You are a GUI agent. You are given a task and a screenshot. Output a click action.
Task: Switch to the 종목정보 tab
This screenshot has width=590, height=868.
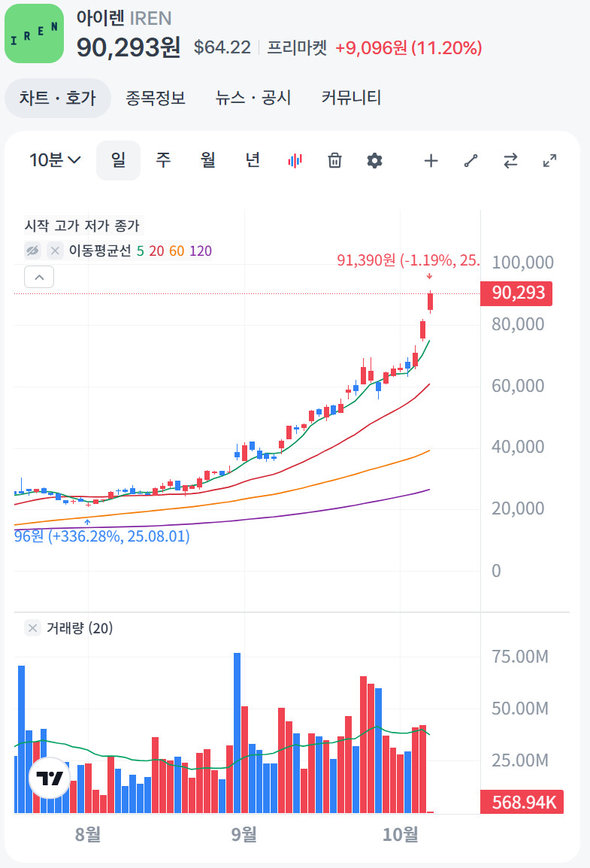(x=156, y=98)
